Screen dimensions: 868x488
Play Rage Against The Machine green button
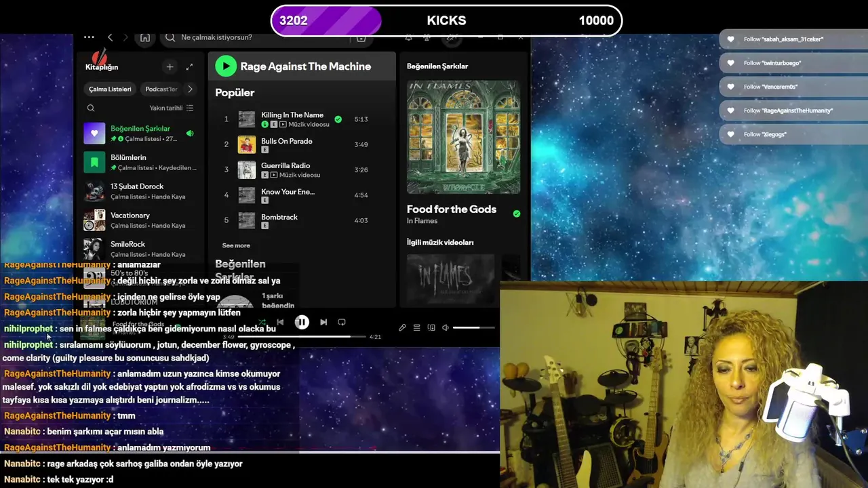coord(226,66)
